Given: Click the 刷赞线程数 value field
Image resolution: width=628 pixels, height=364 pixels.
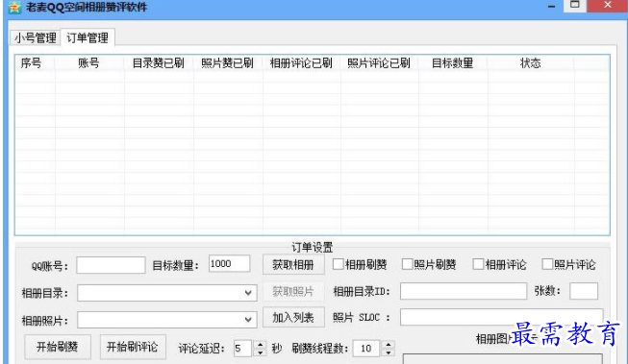Looking at the screenshot, I should (367, 349).
